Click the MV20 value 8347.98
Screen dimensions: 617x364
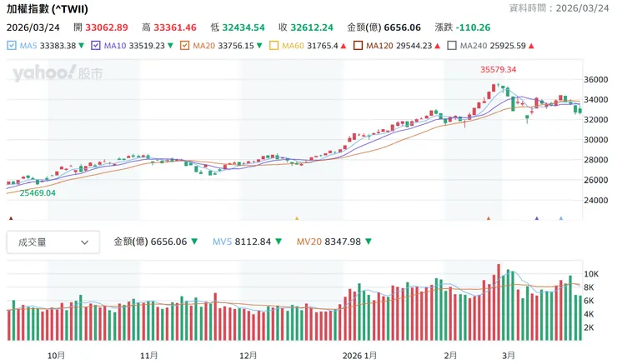[343, 242]
